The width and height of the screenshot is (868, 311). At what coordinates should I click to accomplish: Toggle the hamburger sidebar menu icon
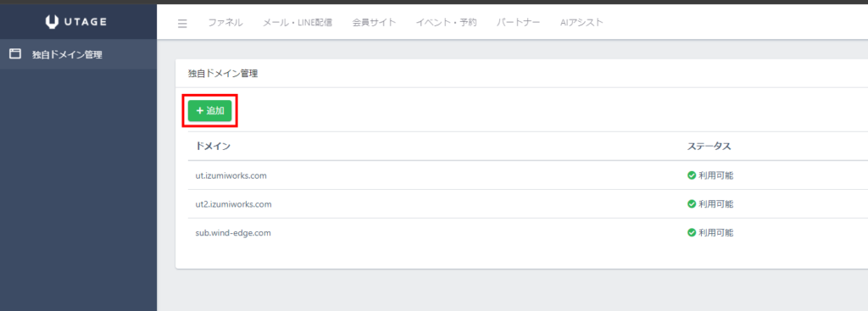tap(183, 24)
